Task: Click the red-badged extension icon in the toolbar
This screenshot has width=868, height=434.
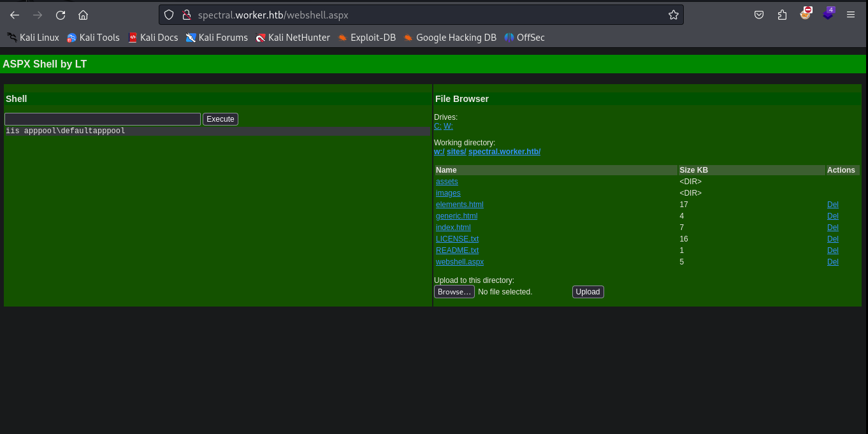Action: pyautogui.click(x=806, y=13)
